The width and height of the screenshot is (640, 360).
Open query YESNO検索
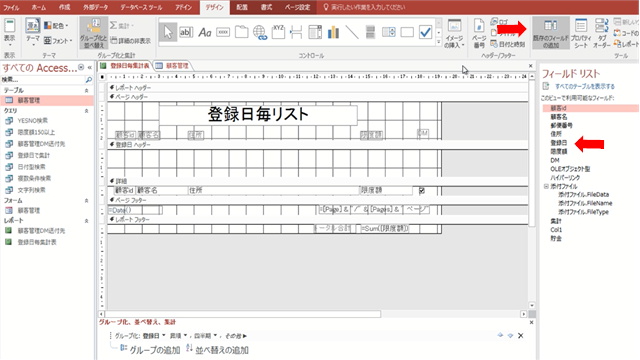pyautogui.click(x=32, y=120)
